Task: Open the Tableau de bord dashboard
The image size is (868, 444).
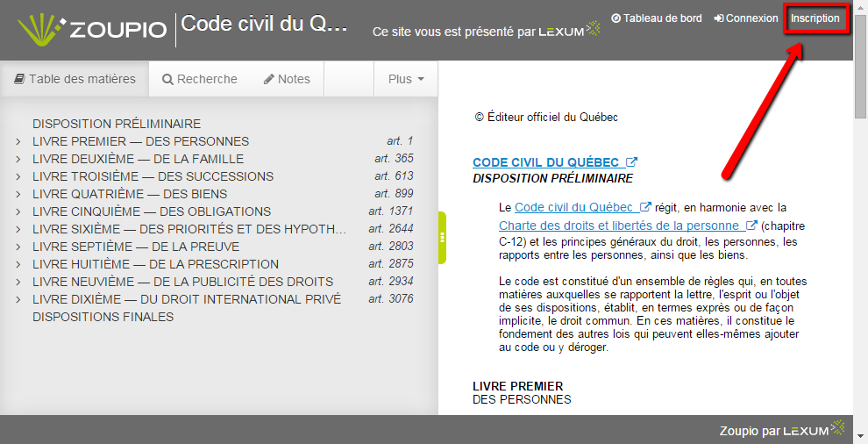Action: 657,18
